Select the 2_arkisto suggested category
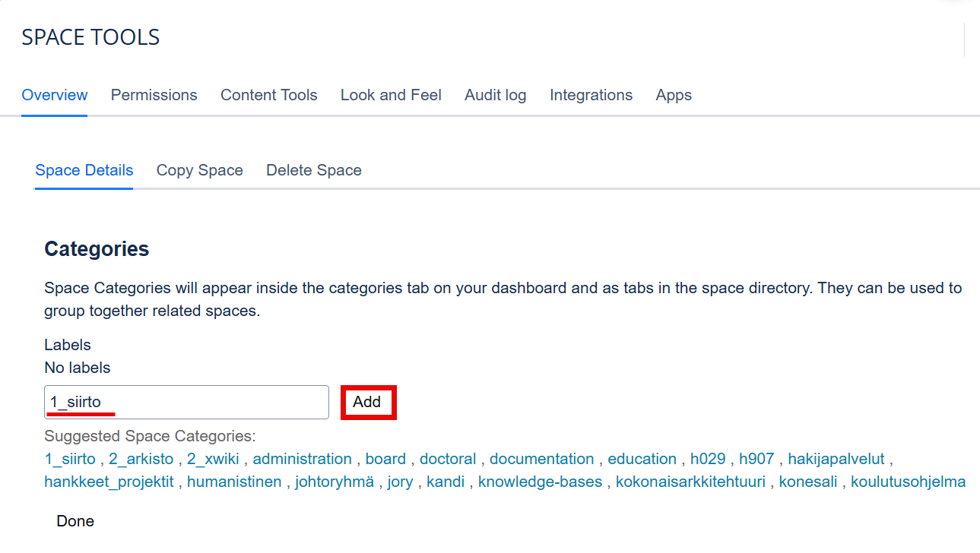Screen dimensions: 980x553 point(141,459)
